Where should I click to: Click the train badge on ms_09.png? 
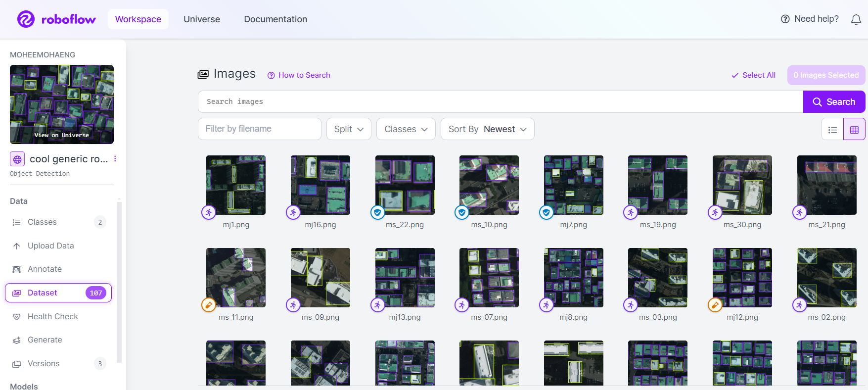[x=293, y=305]
